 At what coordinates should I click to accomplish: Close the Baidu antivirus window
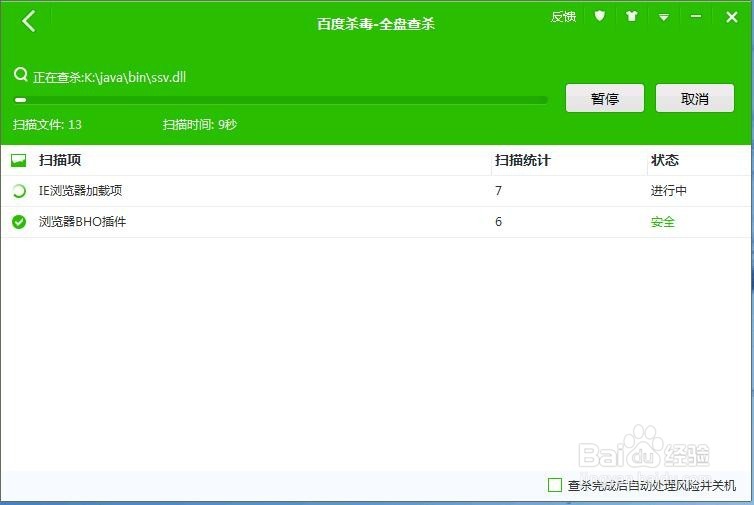[x=731, y=17]
